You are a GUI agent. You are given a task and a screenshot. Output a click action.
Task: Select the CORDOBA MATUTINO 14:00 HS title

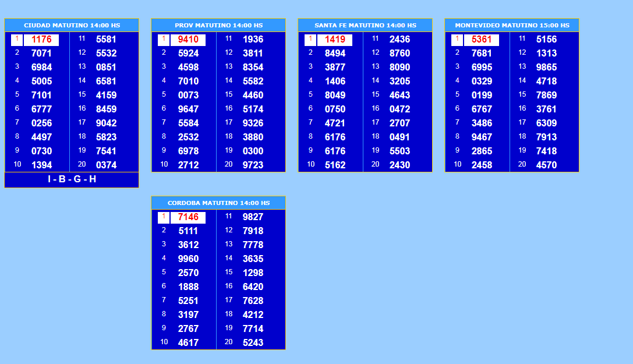(x=218, y=203)
